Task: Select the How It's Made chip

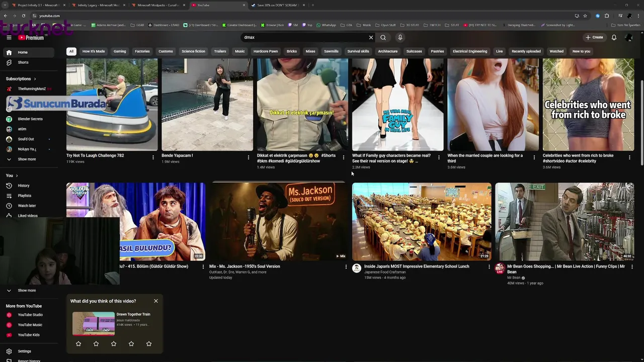Action: pyautogui.click(x=94, y=51)
